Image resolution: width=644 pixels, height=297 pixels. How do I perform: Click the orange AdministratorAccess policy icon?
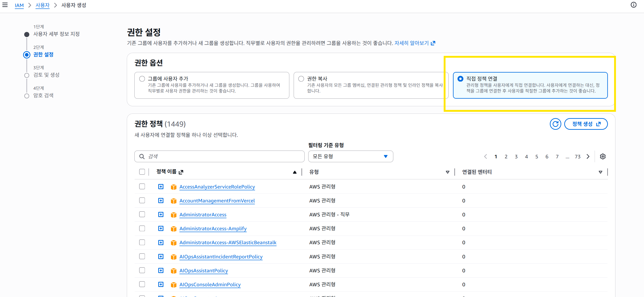(x=173, y=215)
